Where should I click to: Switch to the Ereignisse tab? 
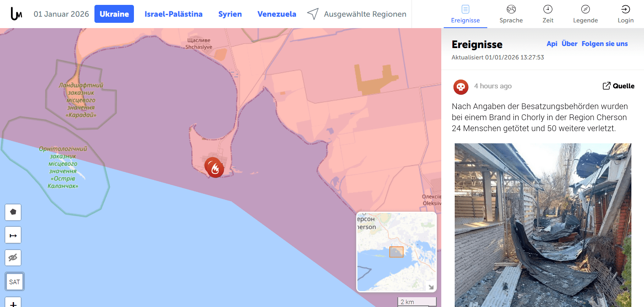tap(465, 14)
